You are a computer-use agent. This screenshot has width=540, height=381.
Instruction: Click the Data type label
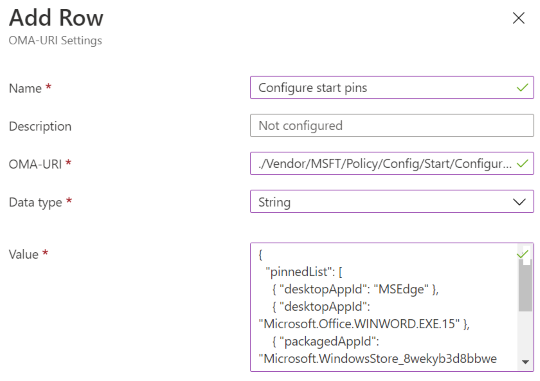coord(35,202)
